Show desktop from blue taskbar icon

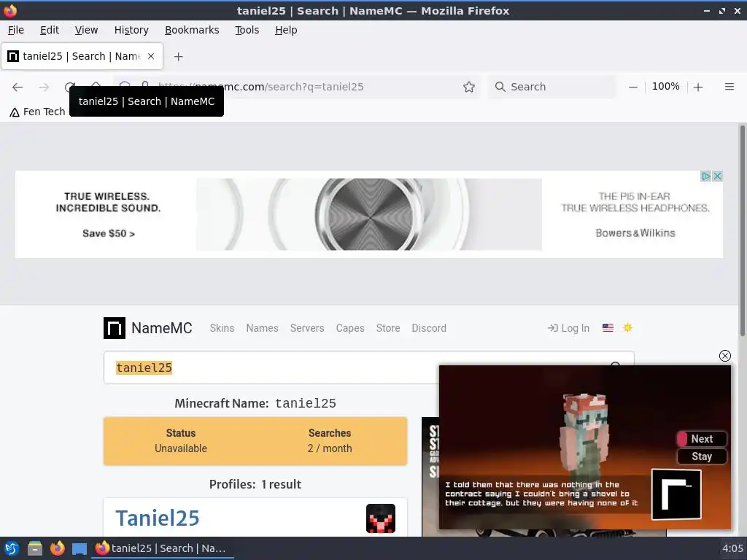click(79, 549)
